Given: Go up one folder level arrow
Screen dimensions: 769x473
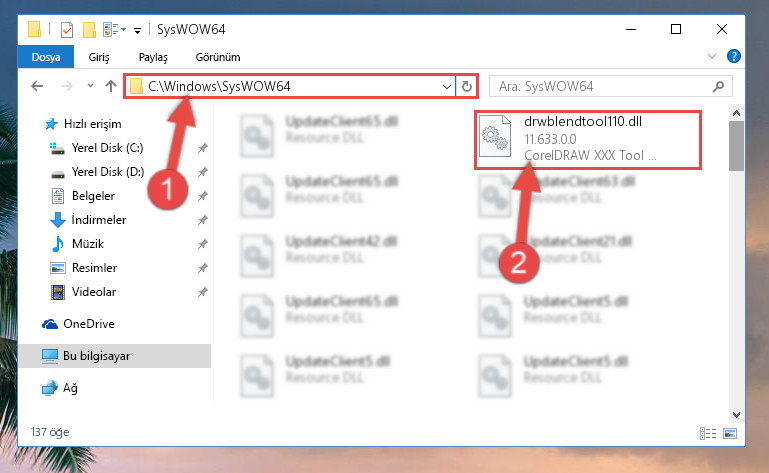Looking at the screenshot, I should click(111, 87).
